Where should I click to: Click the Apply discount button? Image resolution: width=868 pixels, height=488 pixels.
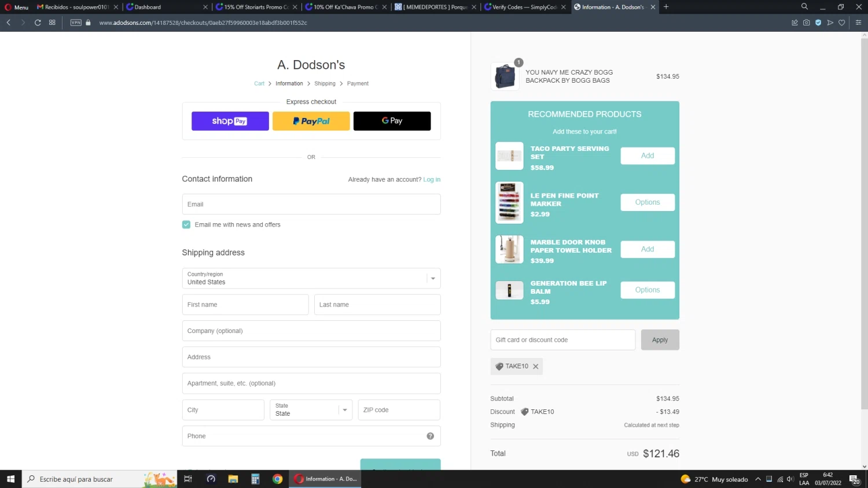pos(660,340)
